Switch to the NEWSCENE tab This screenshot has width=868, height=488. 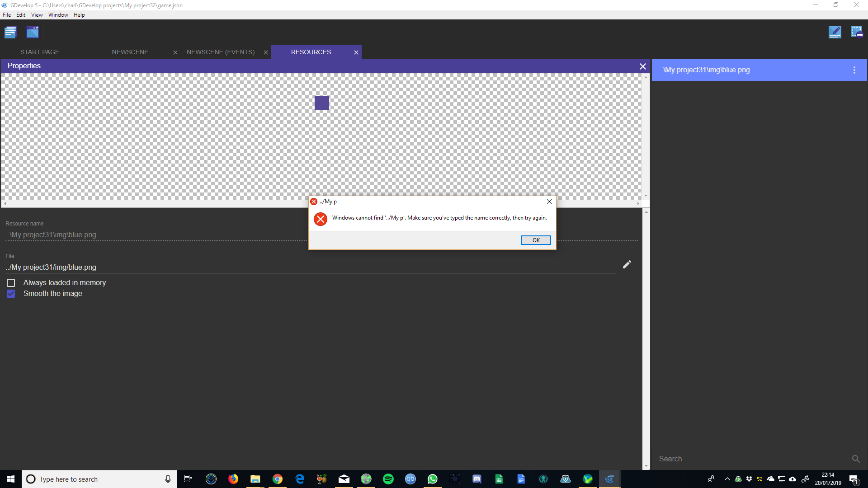click(130, 52)
